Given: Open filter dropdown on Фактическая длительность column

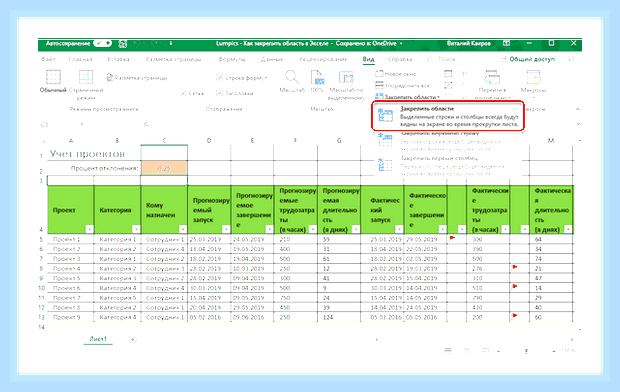Looking at the screenshot, I should [568, 229].
